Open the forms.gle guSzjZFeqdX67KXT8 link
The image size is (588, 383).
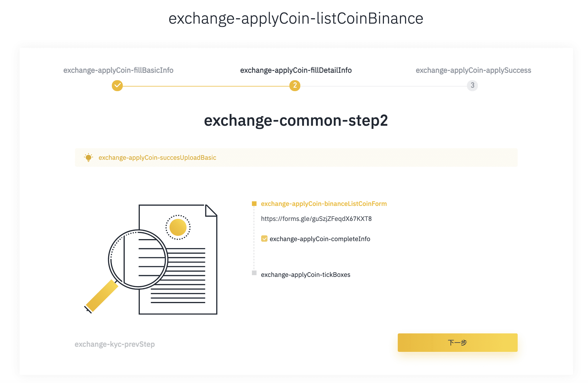pyautogui.click(x=316, y=219)
